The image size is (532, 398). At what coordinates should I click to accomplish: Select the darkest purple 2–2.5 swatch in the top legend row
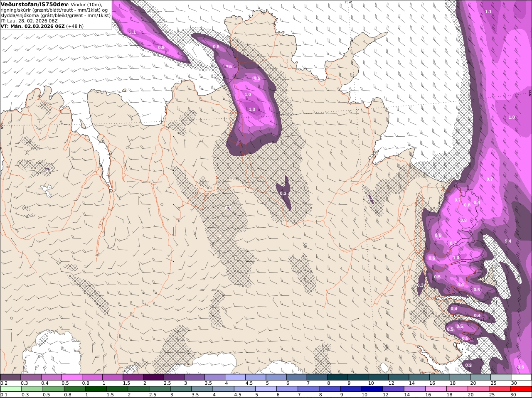click(153, 377)
